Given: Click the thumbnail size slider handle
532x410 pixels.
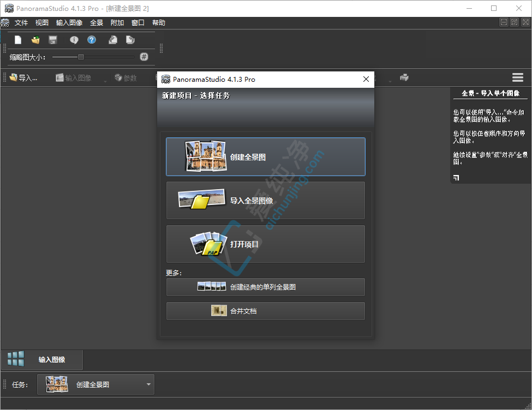Looking at the screenshot, I should click(81, 57).
